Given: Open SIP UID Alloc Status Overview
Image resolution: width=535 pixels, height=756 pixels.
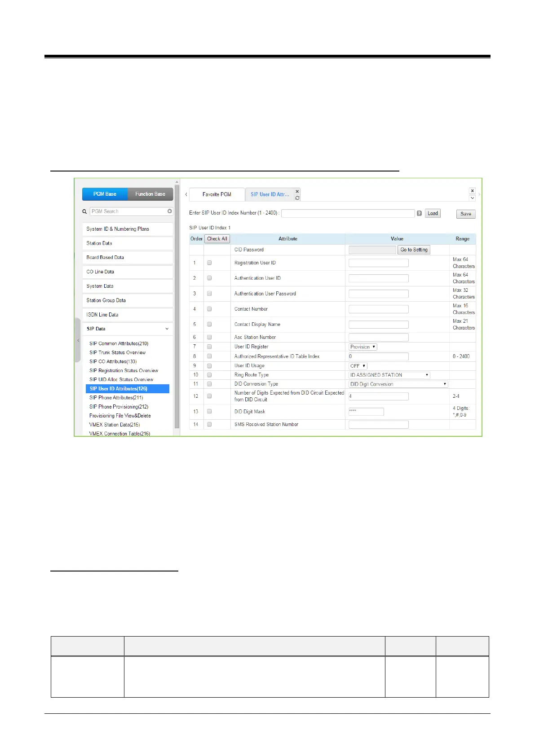Looking at the screenshot, I should coord(121,379).
